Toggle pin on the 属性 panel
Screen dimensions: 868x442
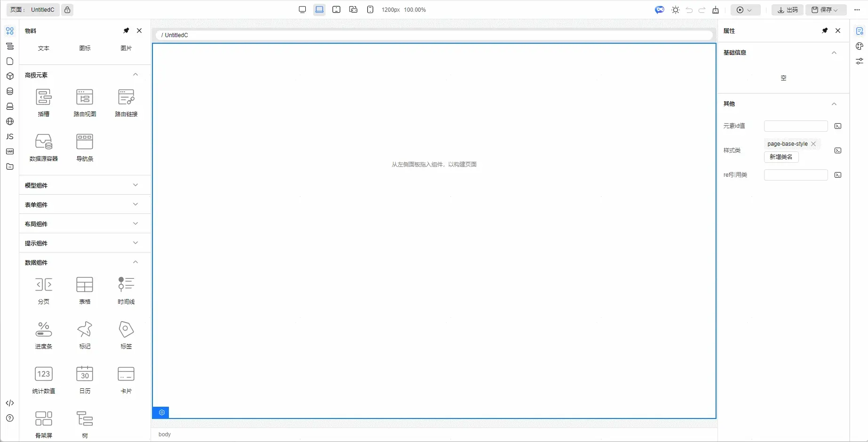pyautogui.click(x=825, y=31)
